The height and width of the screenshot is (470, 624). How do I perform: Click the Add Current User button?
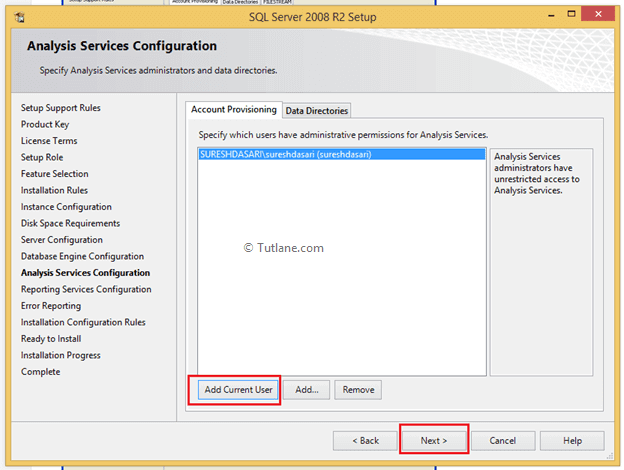(x=238, y=390)
